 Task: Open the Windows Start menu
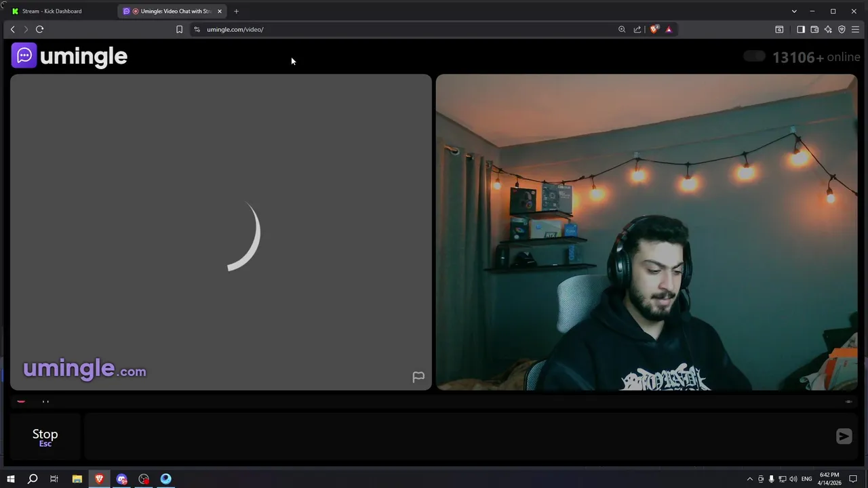pyautogui.click(x=11, y=479)
